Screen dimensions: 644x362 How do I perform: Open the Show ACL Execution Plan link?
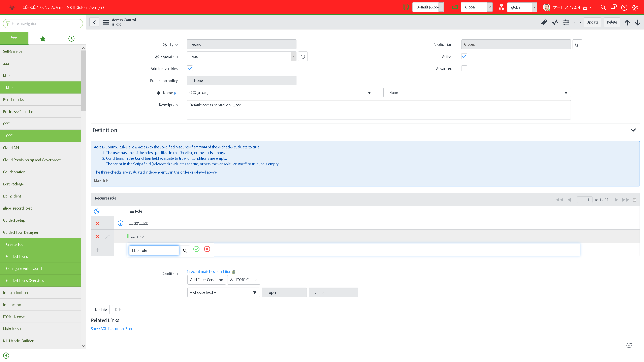[x=111, y=329]
